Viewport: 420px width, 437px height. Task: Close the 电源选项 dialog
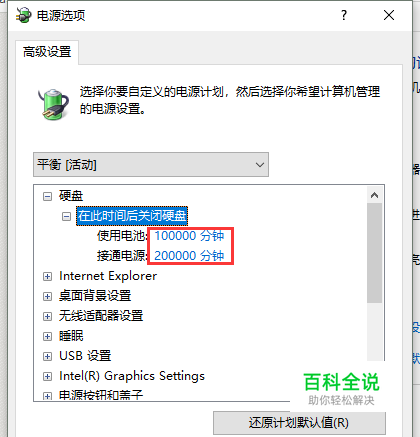[389, 15]
